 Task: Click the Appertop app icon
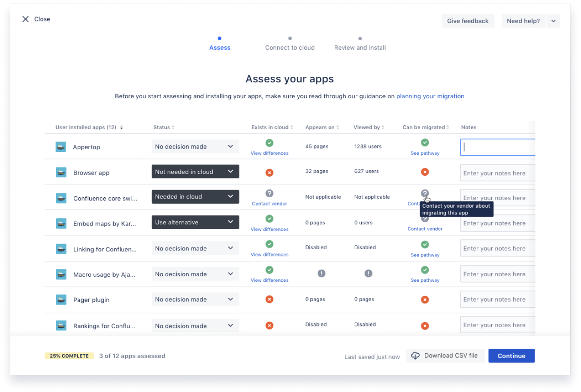tap(61, 147)
